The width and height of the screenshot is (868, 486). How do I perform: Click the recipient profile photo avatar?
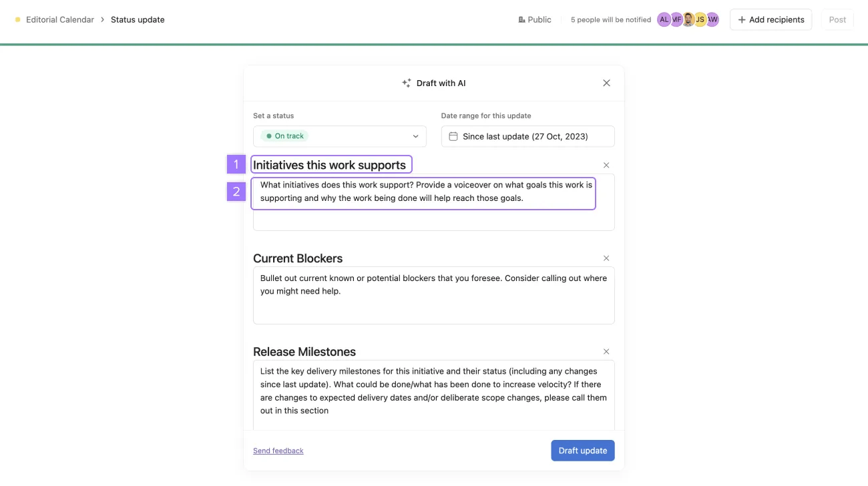click(688, 20)
